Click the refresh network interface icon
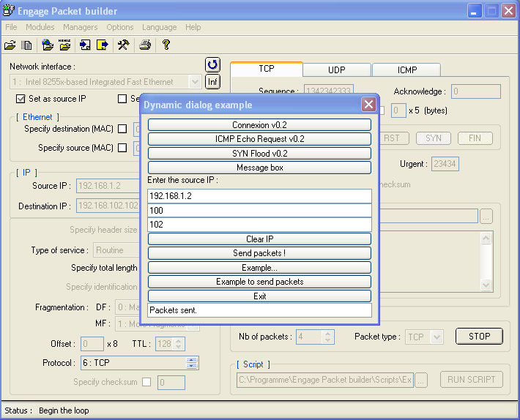 click(212, 64)
